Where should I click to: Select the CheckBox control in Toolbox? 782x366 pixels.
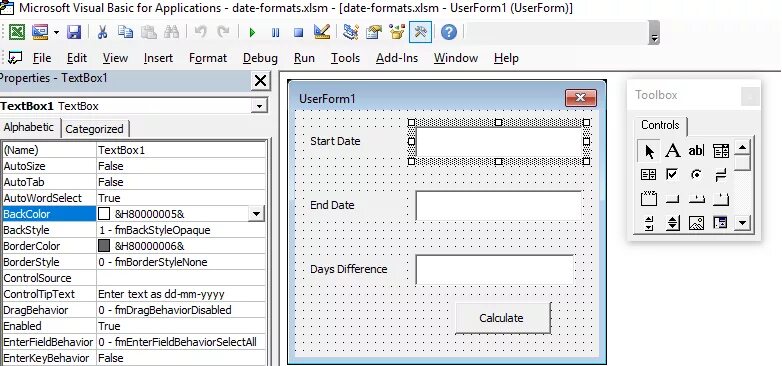[672, 174]
